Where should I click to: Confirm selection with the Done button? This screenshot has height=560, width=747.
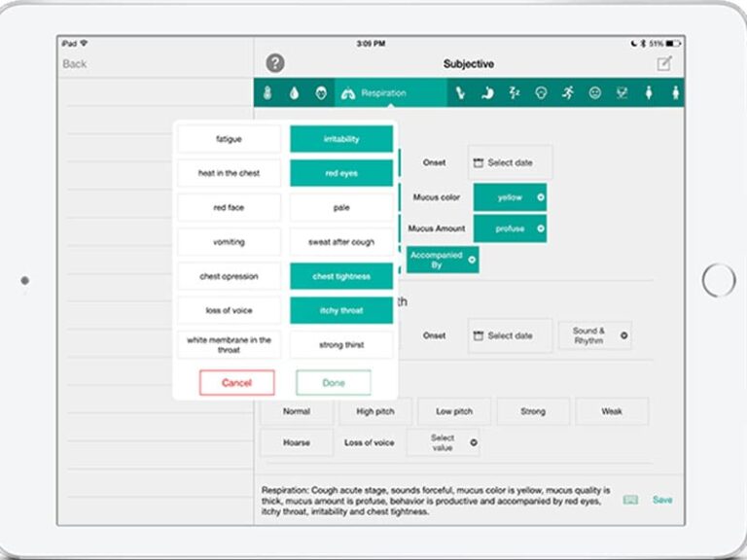point(334,383)
